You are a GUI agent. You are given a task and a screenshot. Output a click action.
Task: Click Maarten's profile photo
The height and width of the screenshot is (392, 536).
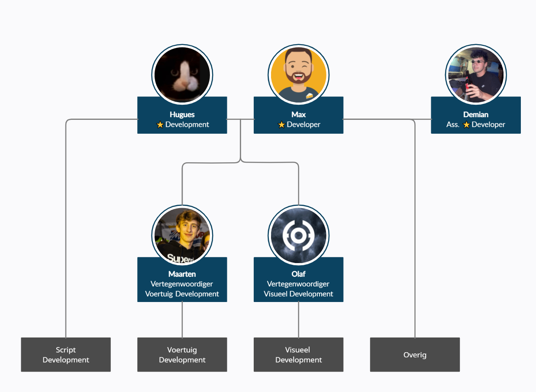coord(182,235)
